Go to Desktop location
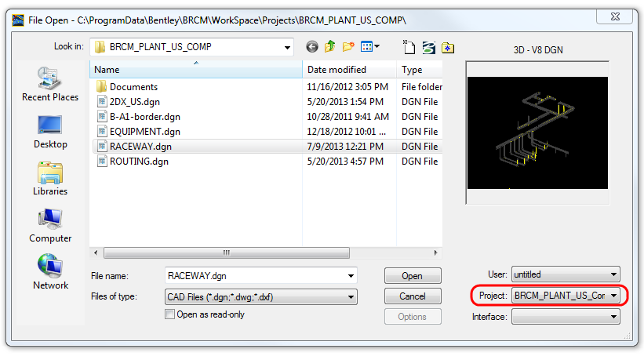Screen dimensions: 644x356 (50, 133)
